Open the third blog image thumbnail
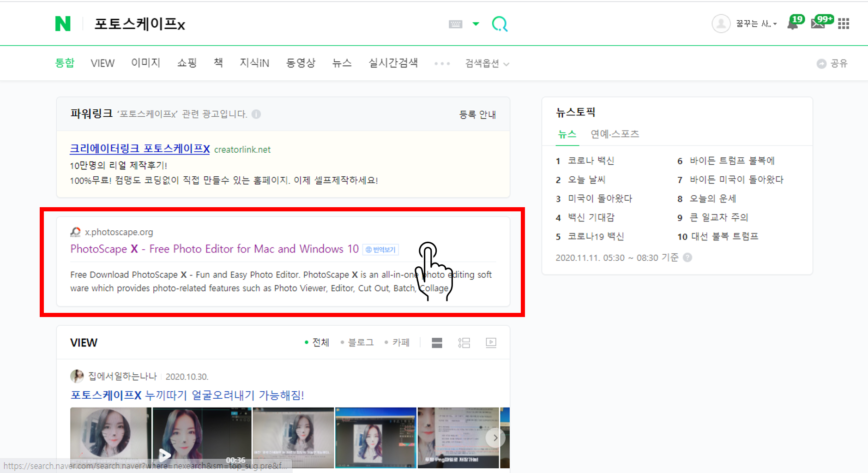The width and height of the screenshot is (868, 473). (293, 437)
